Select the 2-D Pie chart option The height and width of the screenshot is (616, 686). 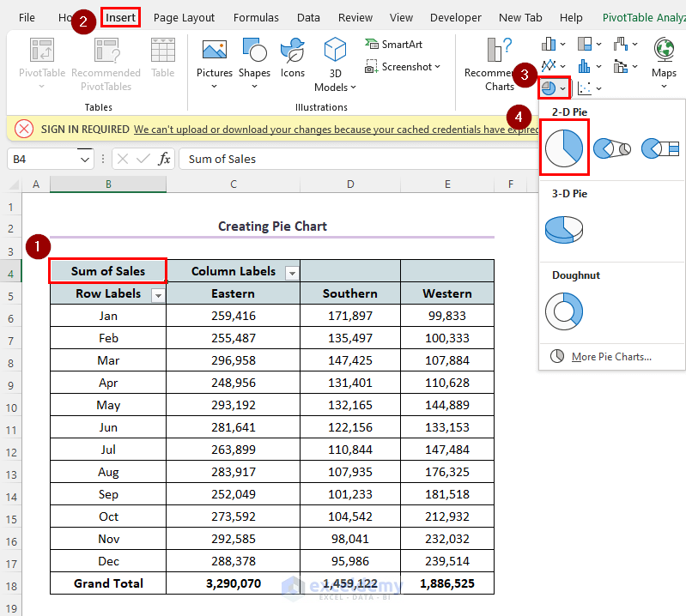click(564, 148)
